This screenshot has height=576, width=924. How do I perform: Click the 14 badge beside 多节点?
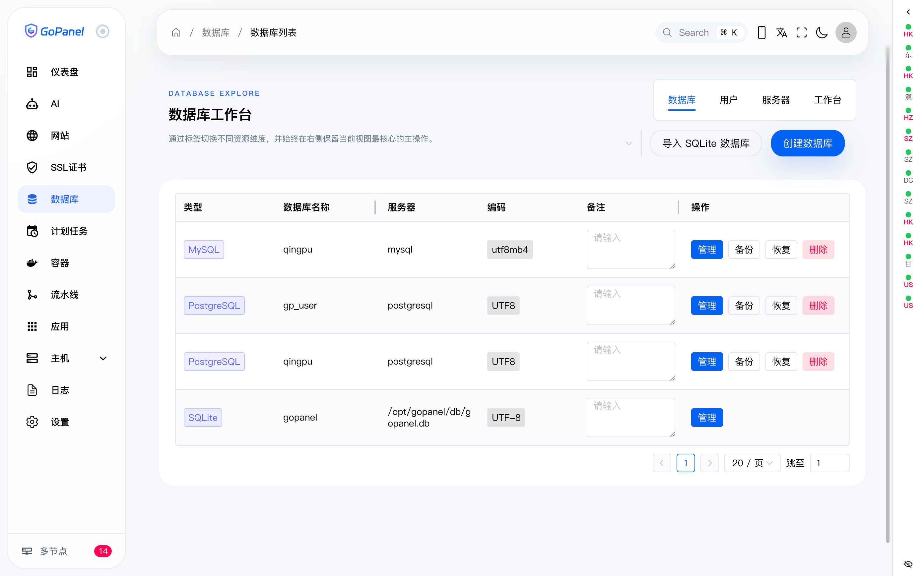[103, 551]
